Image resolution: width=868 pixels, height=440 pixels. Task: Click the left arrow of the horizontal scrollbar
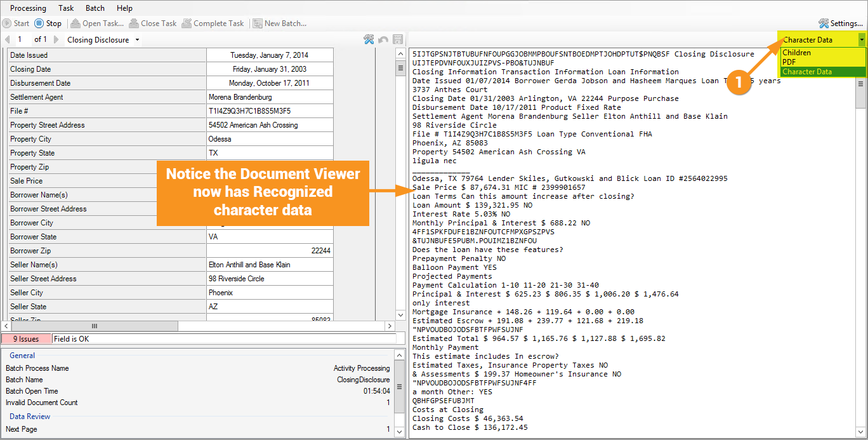[8, 326]
